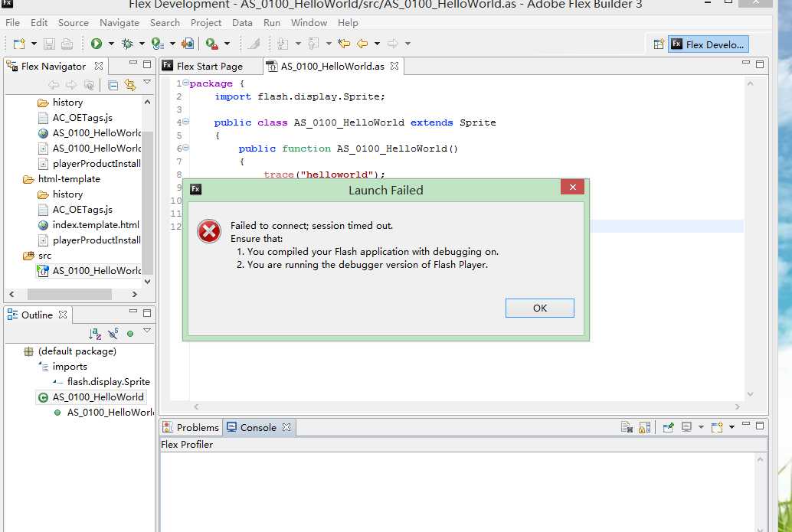Click the External Tools run icon
Viewport: 792px width, 532px height.
(212, 44)
